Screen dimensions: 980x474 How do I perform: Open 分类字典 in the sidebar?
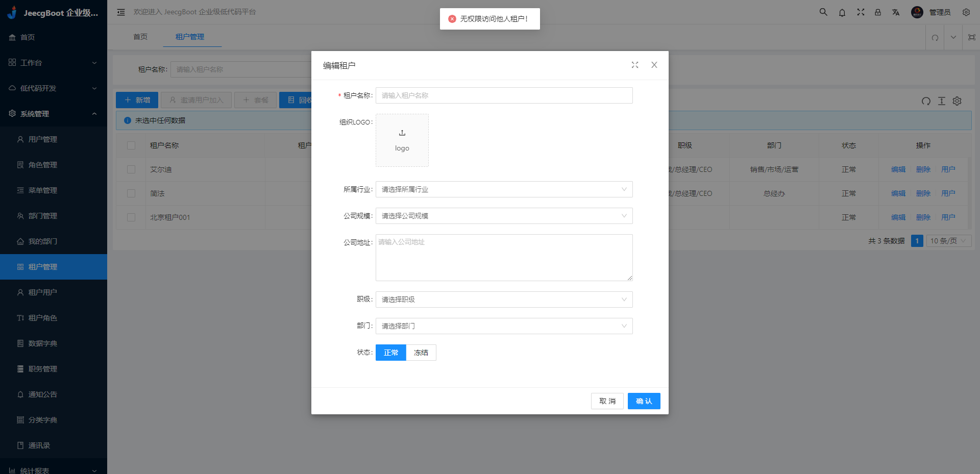point(54,420)
